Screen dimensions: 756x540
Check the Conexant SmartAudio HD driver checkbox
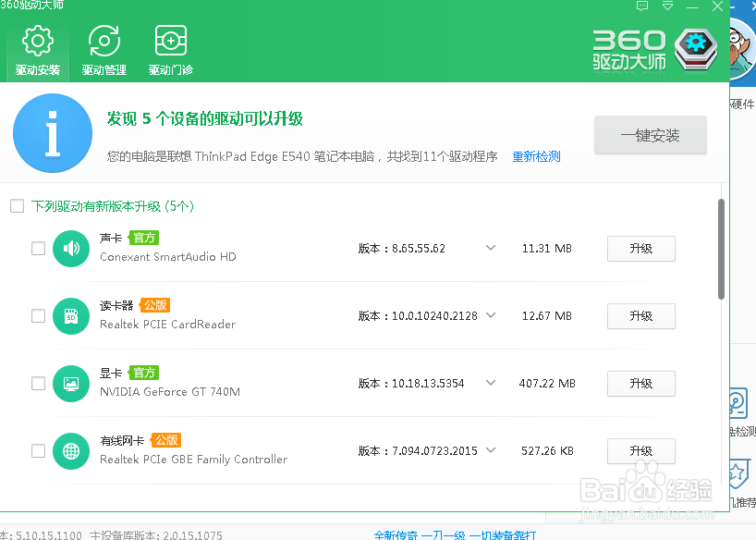38,248
